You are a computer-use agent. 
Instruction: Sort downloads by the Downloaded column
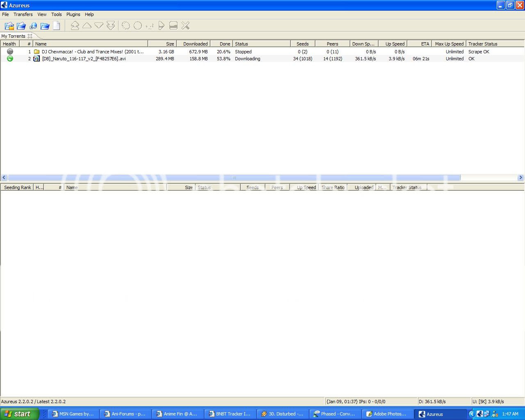193,44
